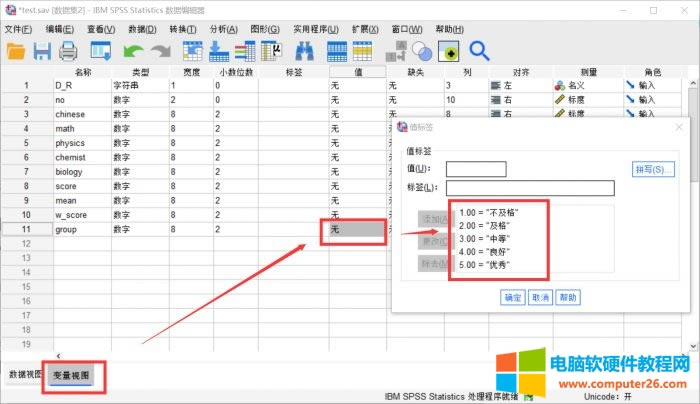700x404 pixels.
Task: Click the yellow grid insert variable icon
Action: click(x=362, y=51)
